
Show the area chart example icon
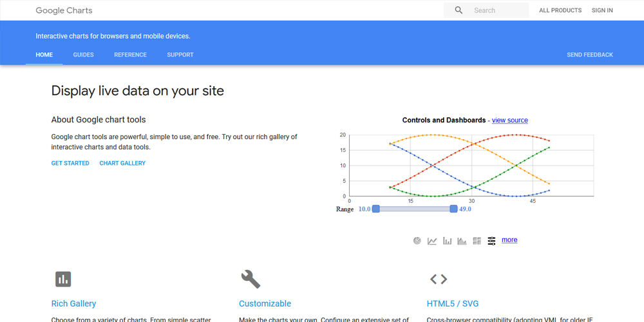[x=462, y=241]
